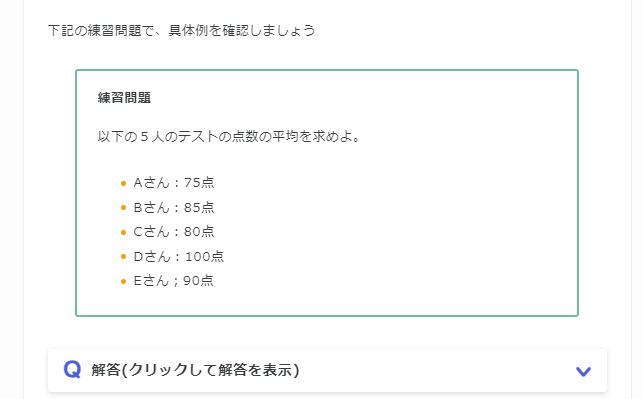The image size is (643, 399).
Task: Click the orange bullet beside Cさん
Action: 123,233
